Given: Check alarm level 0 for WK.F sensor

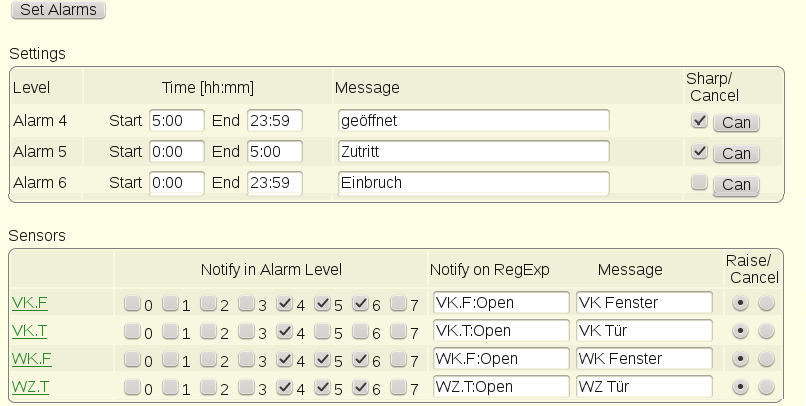Looking at the screenshot, I should pyautogui.click(x=132, y=359).
